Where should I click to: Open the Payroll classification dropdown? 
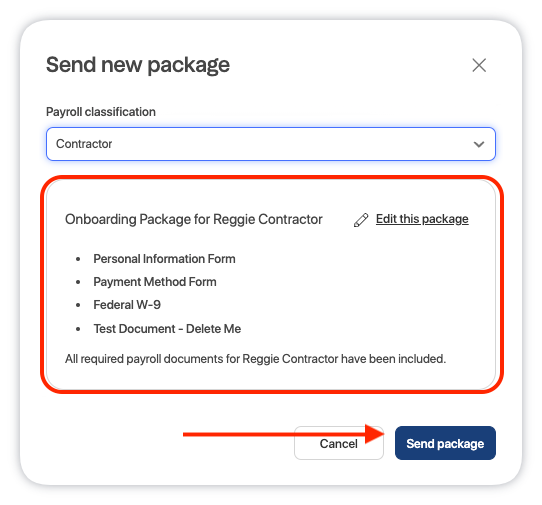click(x=271, y=144)
